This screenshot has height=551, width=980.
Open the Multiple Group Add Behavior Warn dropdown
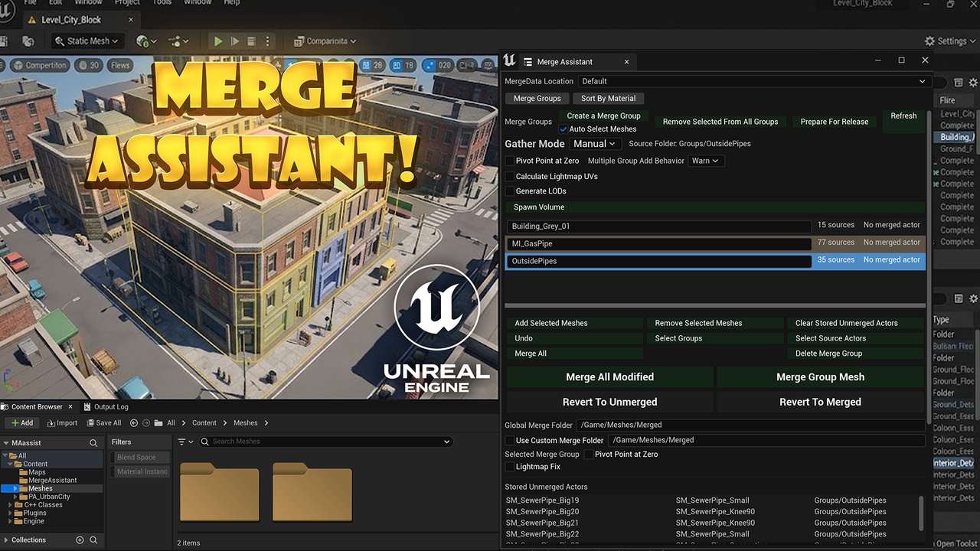pyautogui.click(x=705, y=161)
